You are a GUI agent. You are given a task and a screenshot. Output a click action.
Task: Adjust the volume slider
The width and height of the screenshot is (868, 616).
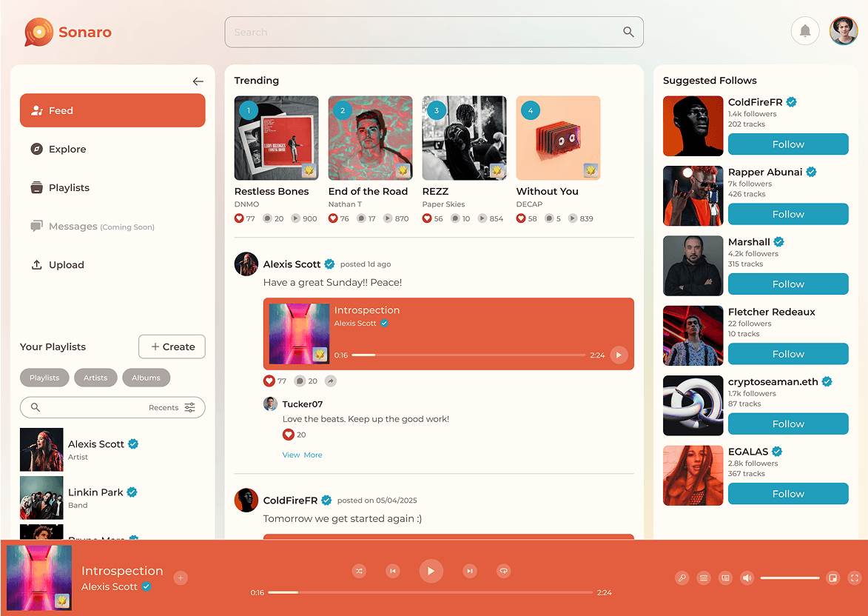click(x=790, y=577)
